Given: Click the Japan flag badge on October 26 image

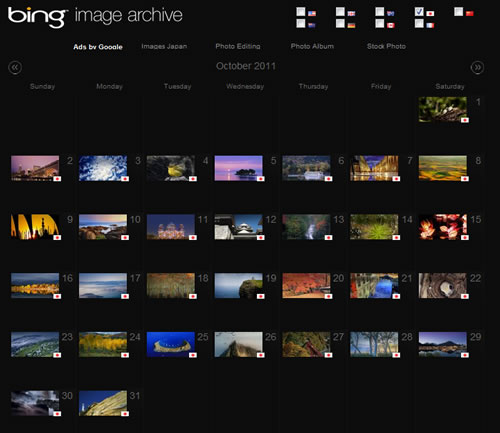Looking at the screenshot, I should click(x=261, y=355).
